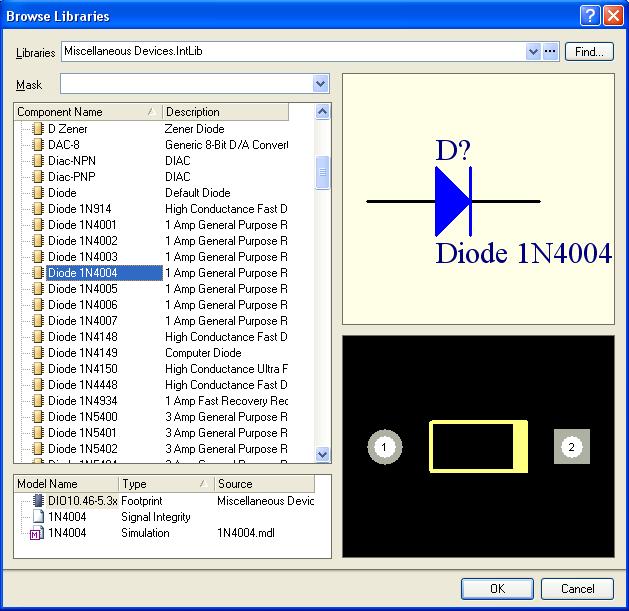
Task: Click the diode schematic symbol preview
Action: pos(454,201)
